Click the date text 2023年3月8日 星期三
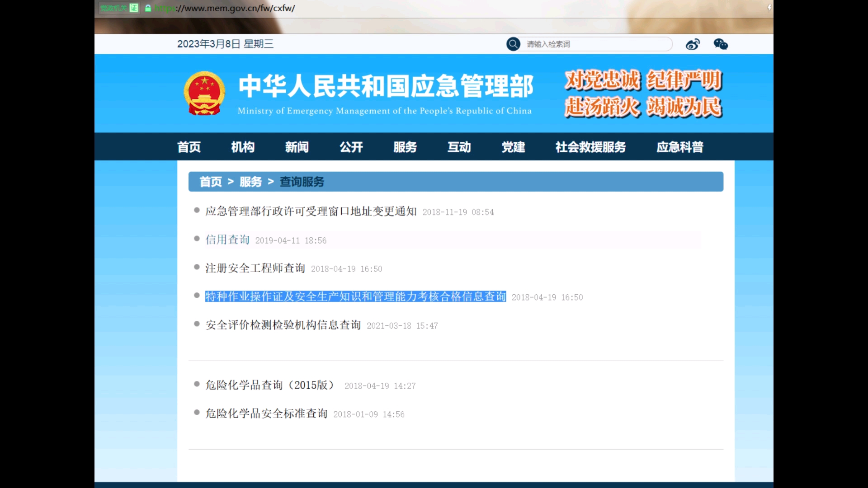Image resolution: width=868 pixels, height=488 pixels. click(x=225, y=44)
